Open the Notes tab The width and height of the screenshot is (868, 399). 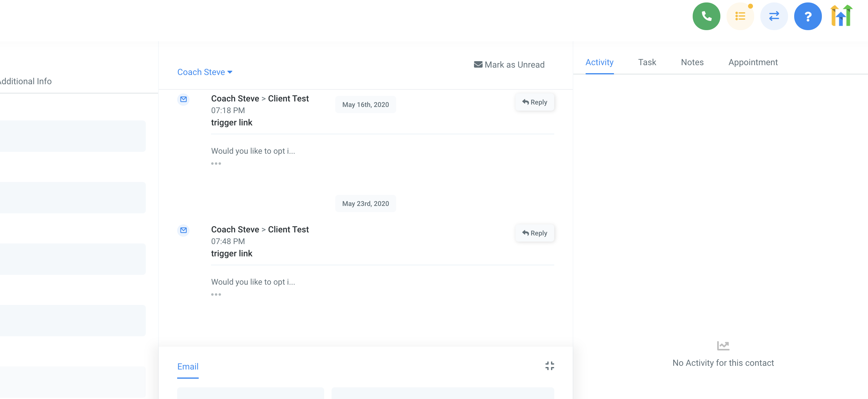pos(692,62)
